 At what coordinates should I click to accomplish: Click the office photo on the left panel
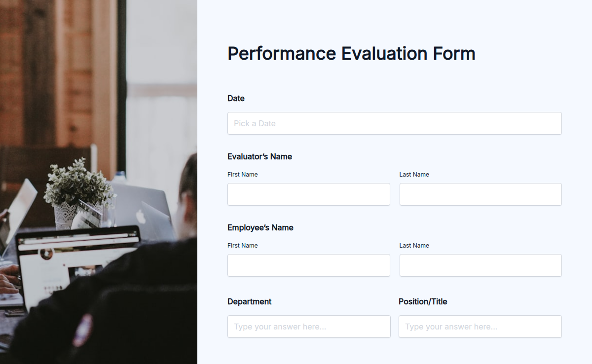[99, 182]
